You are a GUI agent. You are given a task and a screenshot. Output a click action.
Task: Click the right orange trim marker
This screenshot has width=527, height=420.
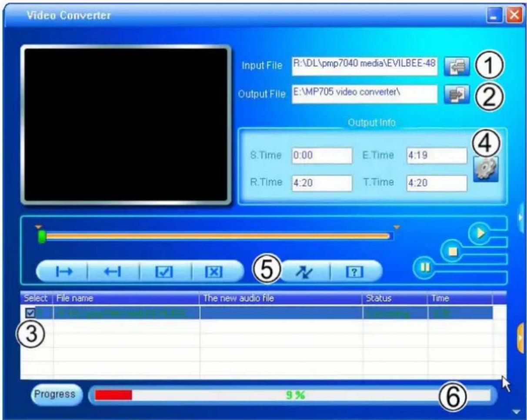tap(396, 227)
